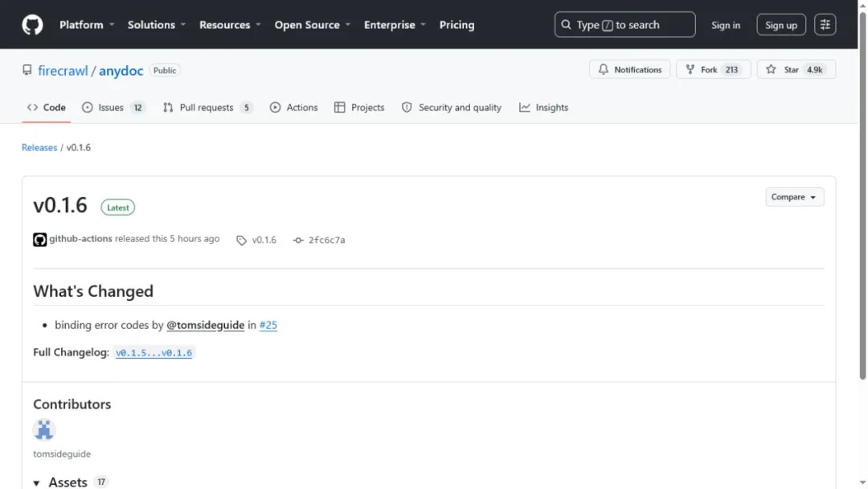Screen dimensions: 868x489
Task: Click the page vertical scrollbar
Action: (x=862, y=196)
